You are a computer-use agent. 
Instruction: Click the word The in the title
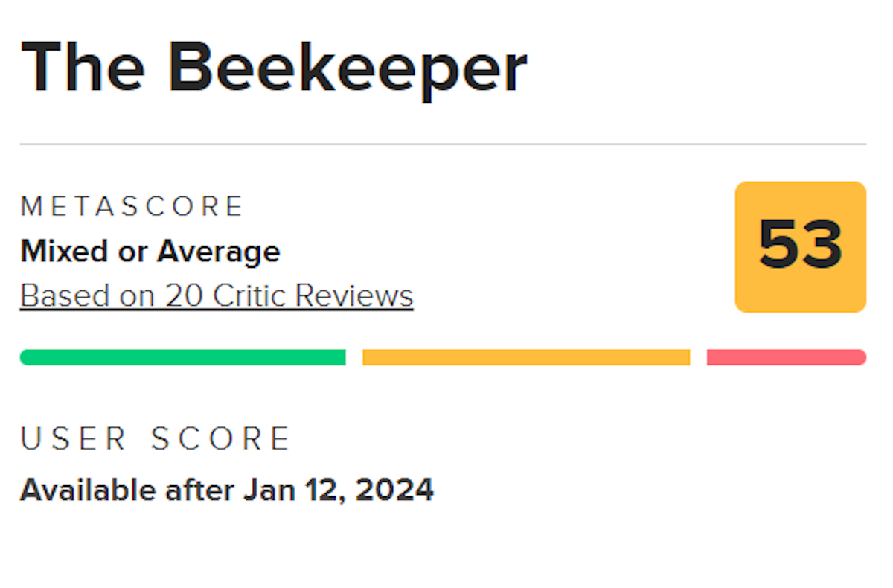click(x=83, y=68)
